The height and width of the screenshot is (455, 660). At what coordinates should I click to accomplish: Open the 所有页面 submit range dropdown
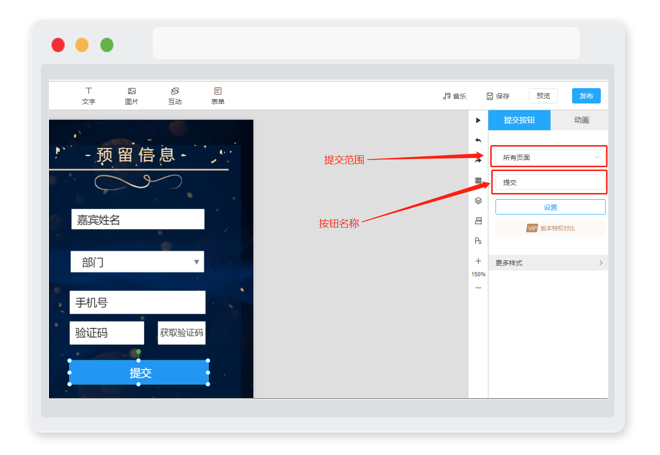click(x=549, y=157)
